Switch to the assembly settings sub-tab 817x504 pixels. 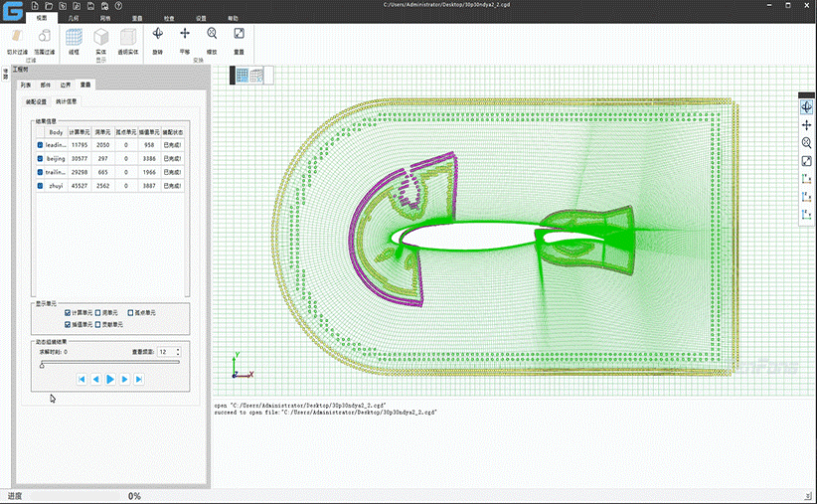(37, 101)
